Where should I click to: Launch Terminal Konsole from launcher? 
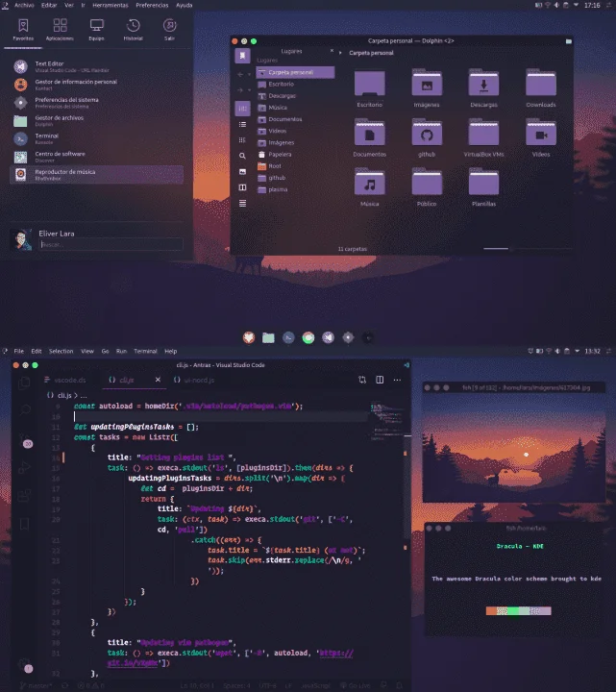click(96, 139)
